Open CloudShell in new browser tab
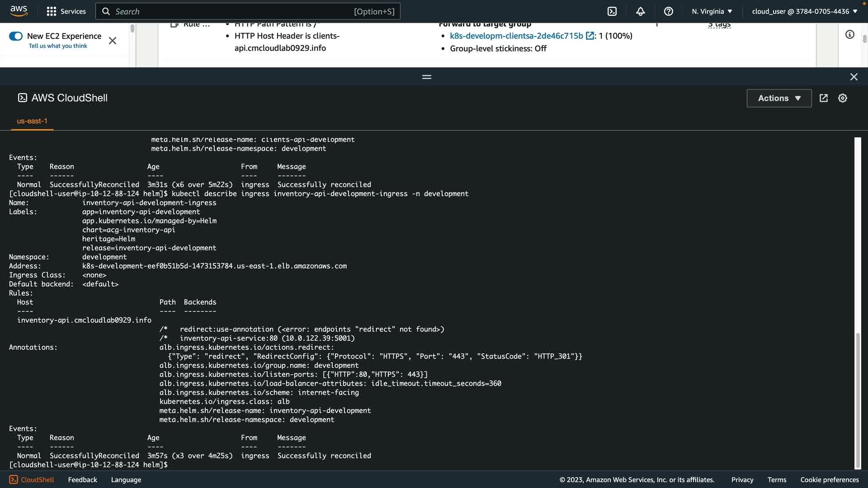This screenshot has width=868, height=488. click(823, 98)
